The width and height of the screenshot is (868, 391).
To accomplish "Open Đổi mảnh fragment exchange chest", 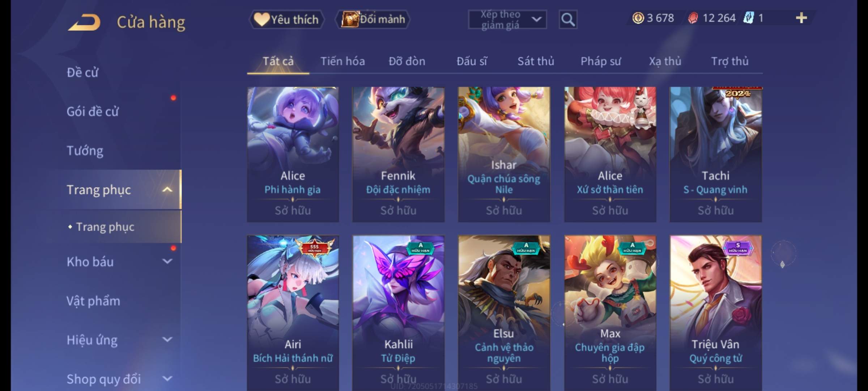I will [373, 20].
